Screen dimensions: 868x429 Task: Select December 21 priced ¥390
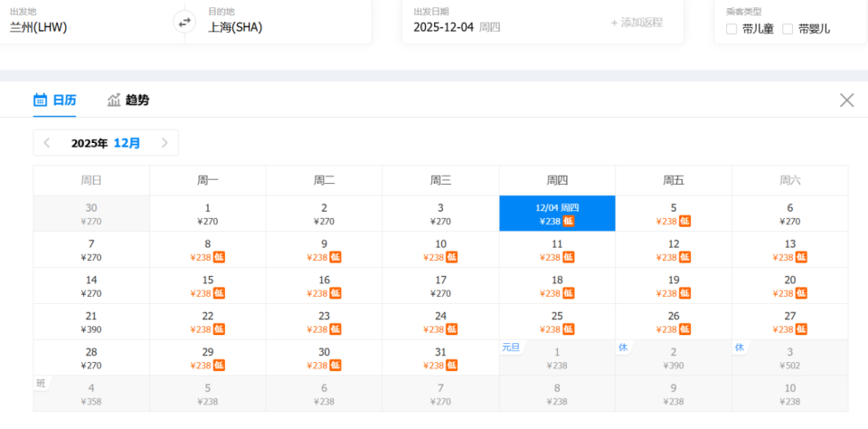(91, 322)
